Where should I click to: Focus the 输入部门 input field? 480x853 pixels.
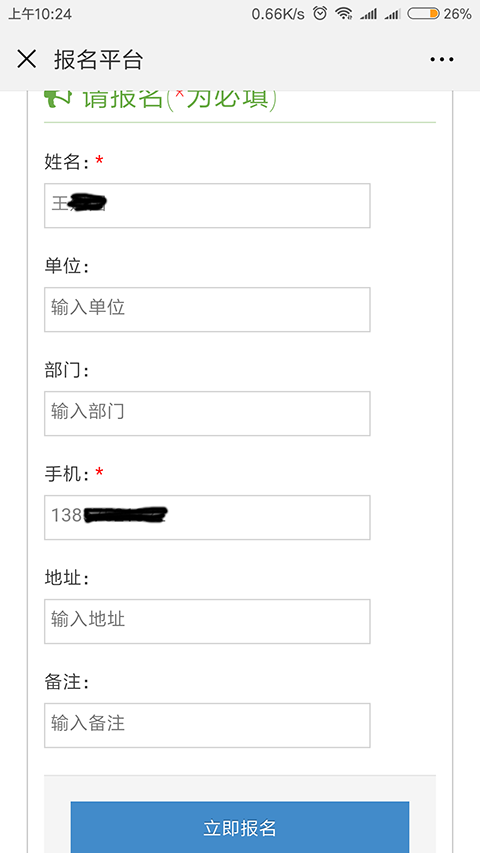(x=207, y=413)
